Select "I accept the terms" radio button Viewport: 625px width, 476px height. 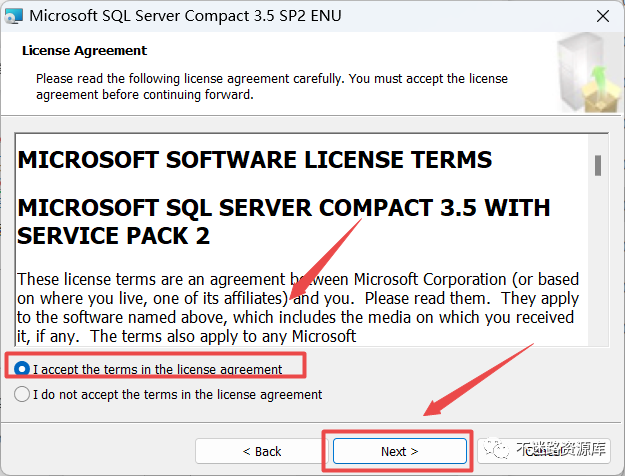[22, 369]
